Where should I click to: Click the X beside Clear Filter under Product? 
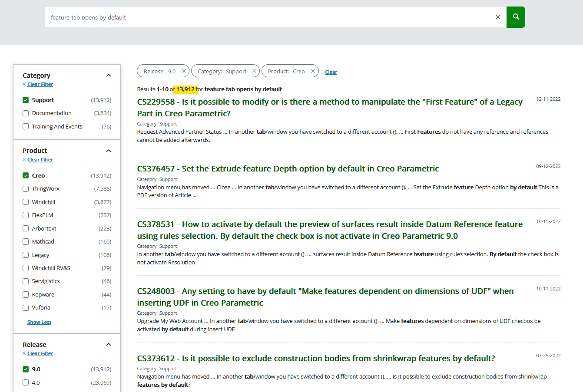(x=24, y=159)
